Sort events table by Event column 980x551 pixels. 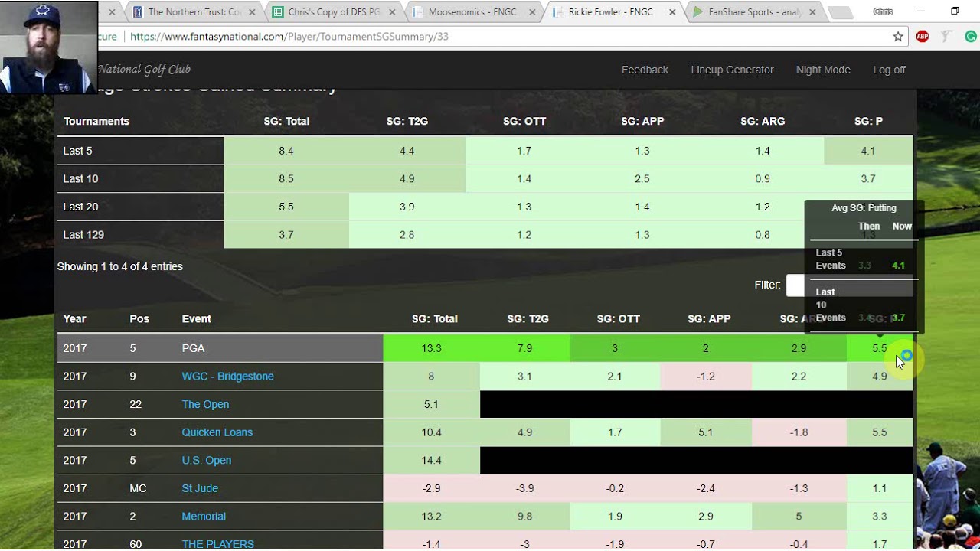pyautogui.click(x=196, y=318)
